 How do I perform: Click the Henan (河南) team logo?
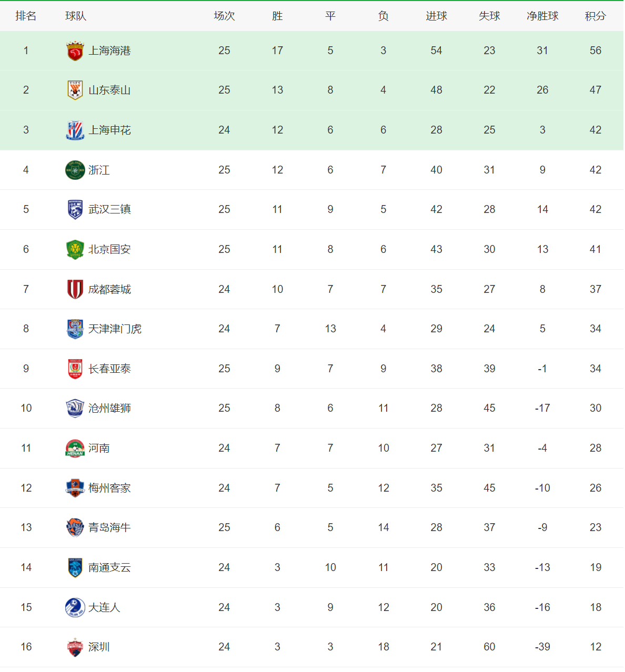tap(75, 449)
